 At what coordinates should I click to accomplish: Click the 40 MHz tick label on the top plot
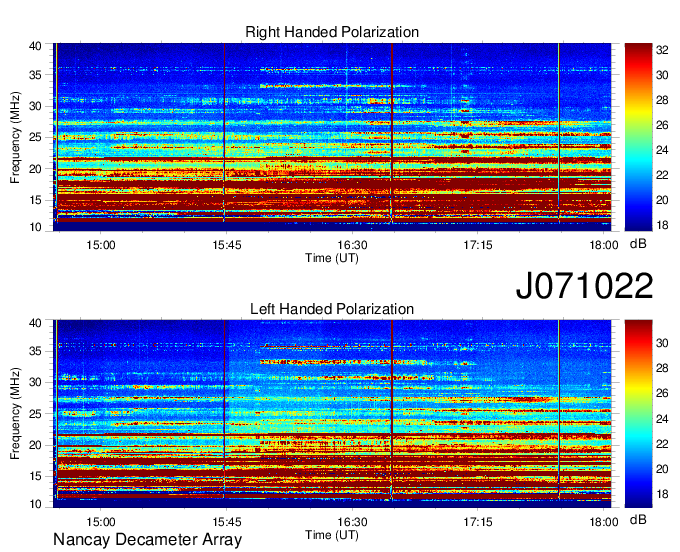coord(35,46)
